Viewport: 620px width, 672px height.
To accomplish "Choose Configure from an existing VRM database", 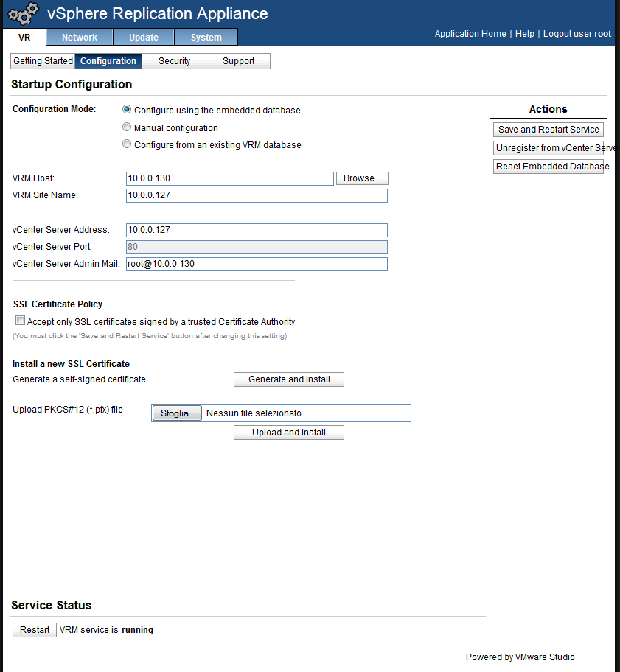I will [126, 144].
